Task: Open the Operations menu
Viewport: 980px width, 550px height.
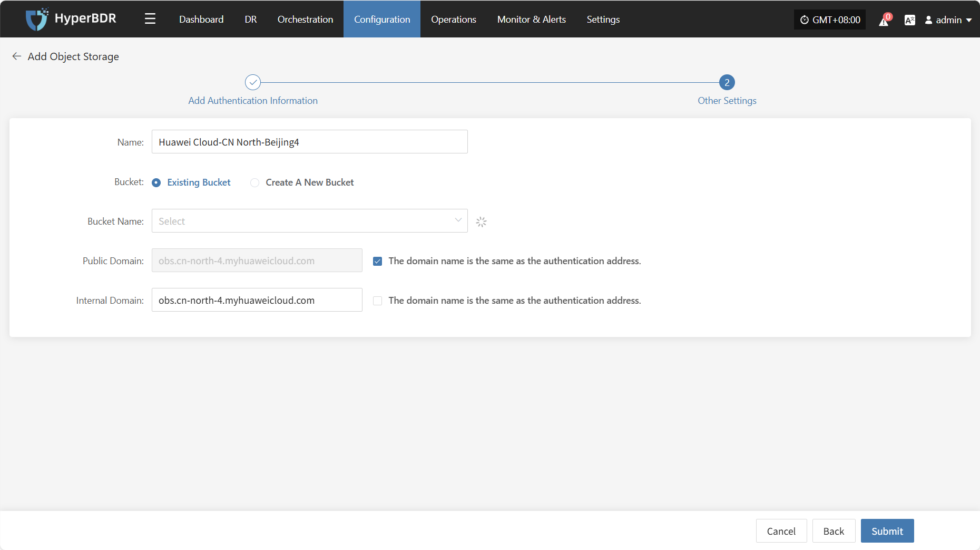Action: point(454,20)
